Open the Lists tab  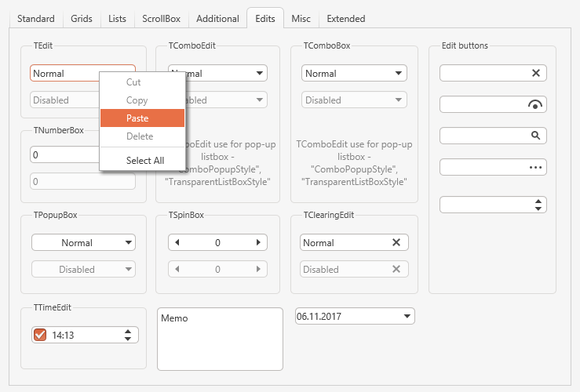[x=117, y=19]
